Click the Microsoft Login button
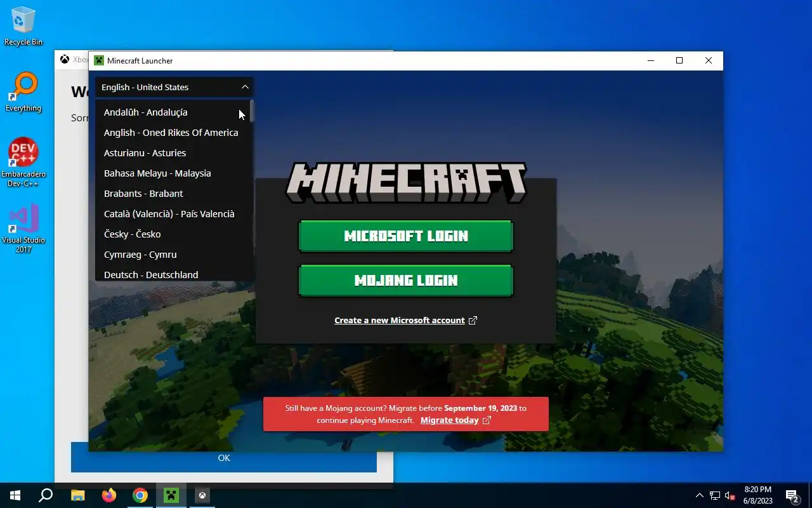Screen dimensions: 812x508 tap(406, 236)
